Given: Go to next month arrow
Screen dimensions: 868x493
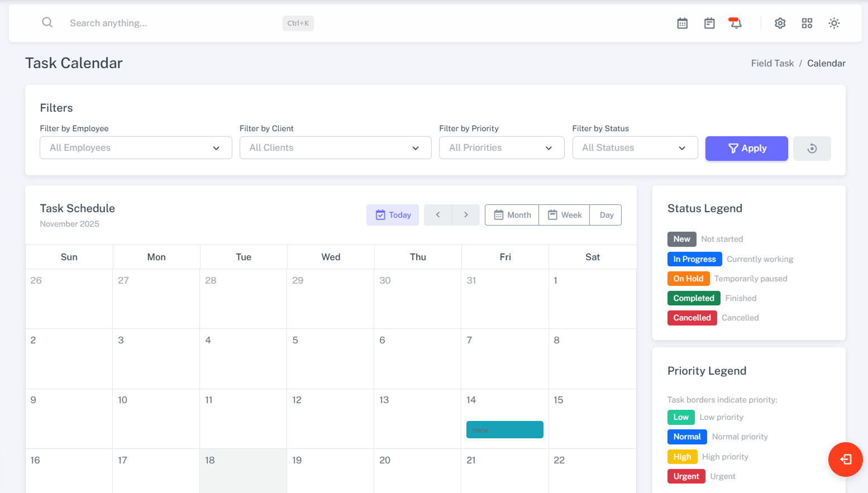Looking at the screenshot, I should click(466, 215).
